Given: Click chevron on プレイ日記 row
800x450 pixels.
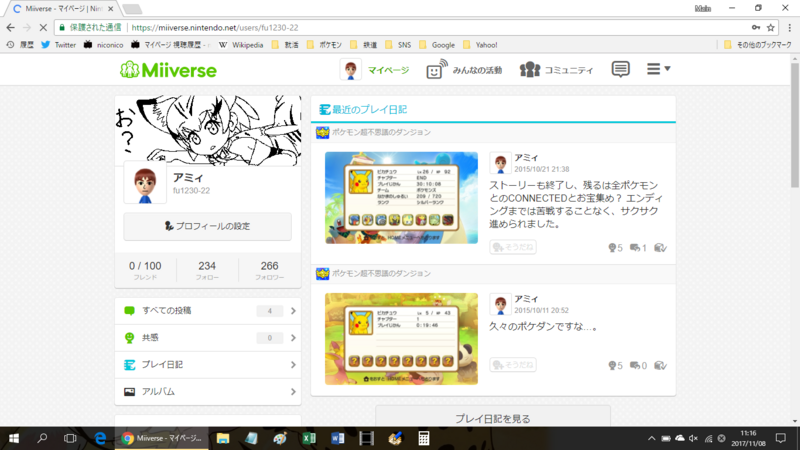Looking at the screenshot, I should pyautogui.click(x=293, y=365).
